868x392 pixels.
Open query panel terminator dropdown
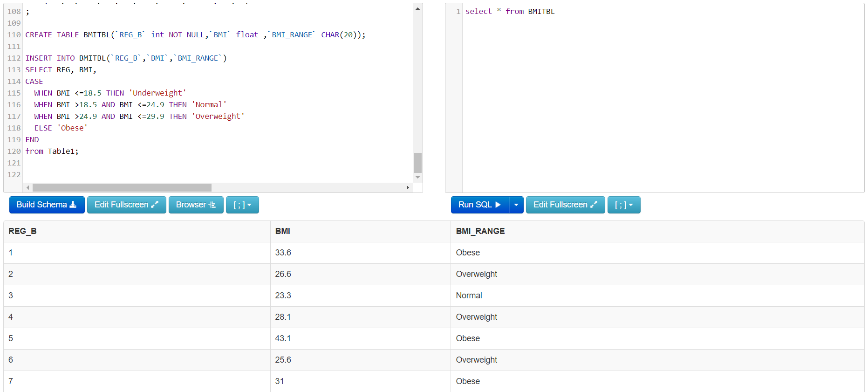coord(624,205)
